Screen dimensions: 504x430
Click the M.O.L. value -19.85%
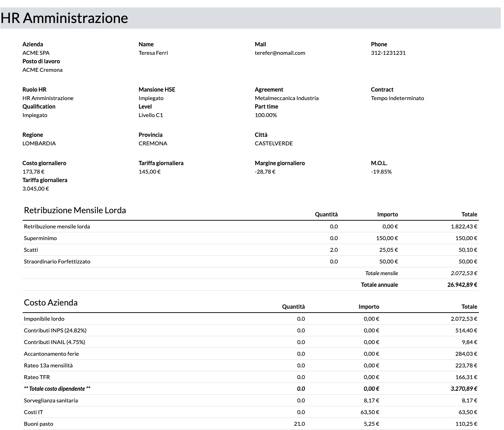381,172
